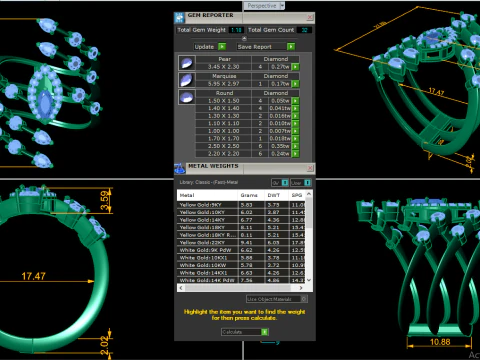
Task: Select the Pear gem shape thumbnail
Action: point(186,63)
